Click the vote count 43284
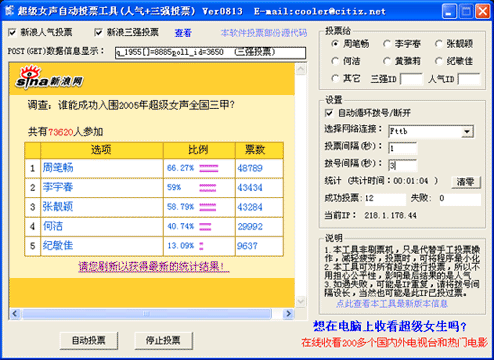 point(250,207)
